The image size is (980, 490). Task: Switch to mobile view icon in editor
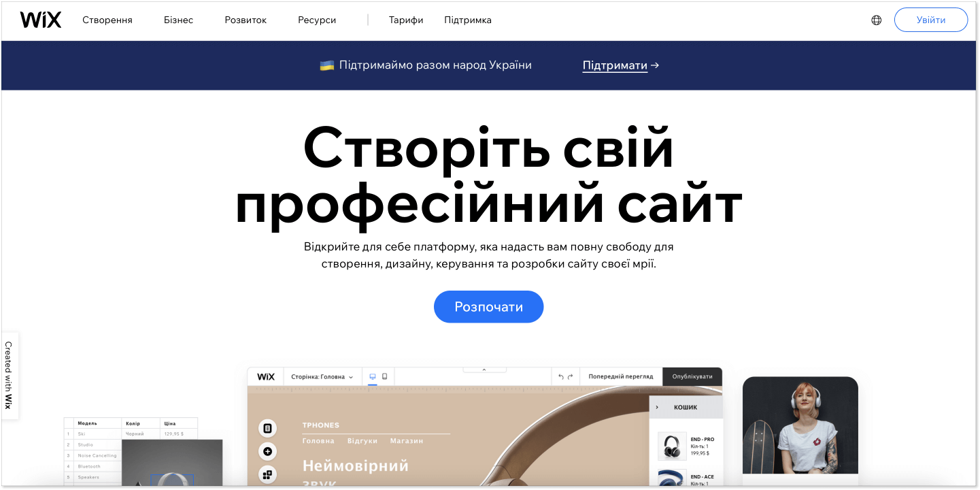point(384,376)
